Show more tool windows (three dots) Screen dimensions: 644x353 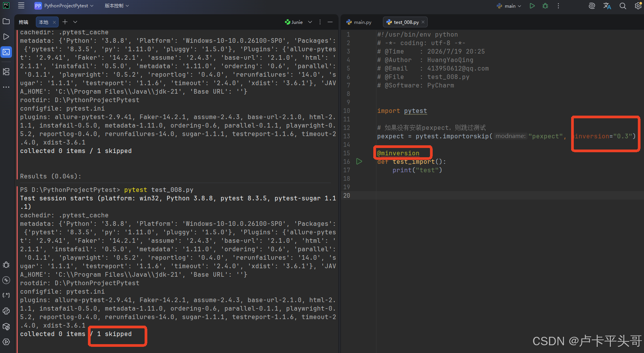tap(6, 87)
